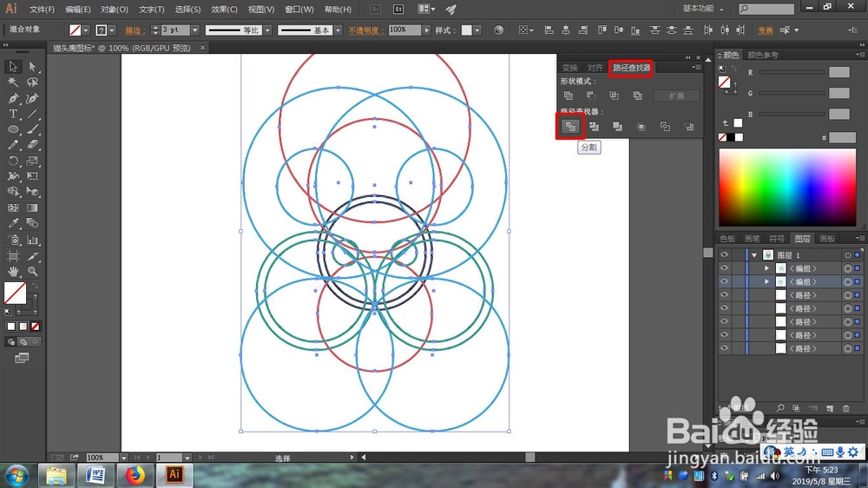The image size is (868, 488).
Task: Open the 文件(F) menu
Action: (x=42, y=10)
